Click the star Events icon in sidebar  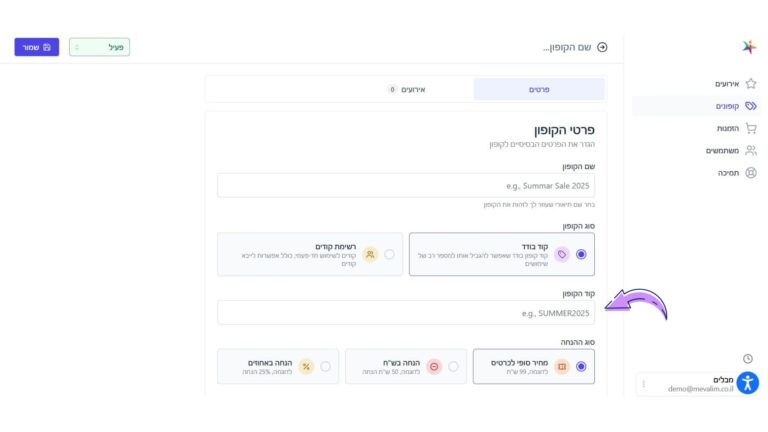(751, 83)
